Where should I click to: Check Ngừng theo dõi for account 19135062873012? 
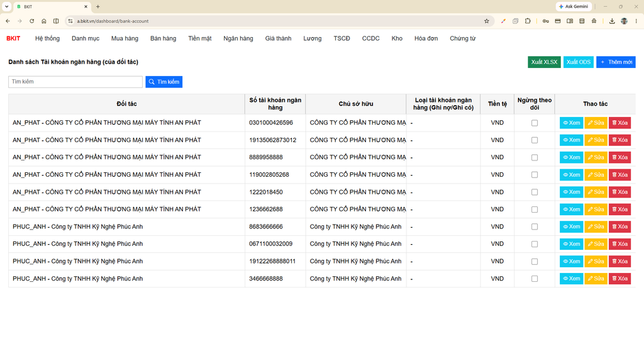click(535, 140)
